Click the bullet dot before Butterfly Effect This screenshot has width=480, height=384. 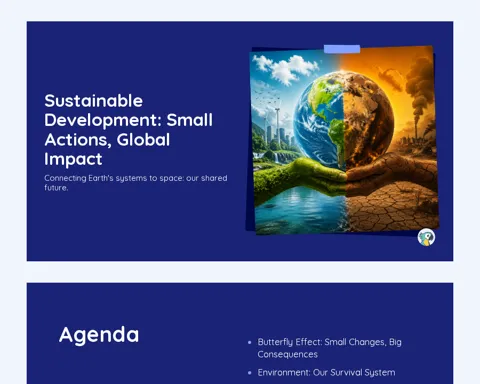pyautogui.click(x=250, y=342)
